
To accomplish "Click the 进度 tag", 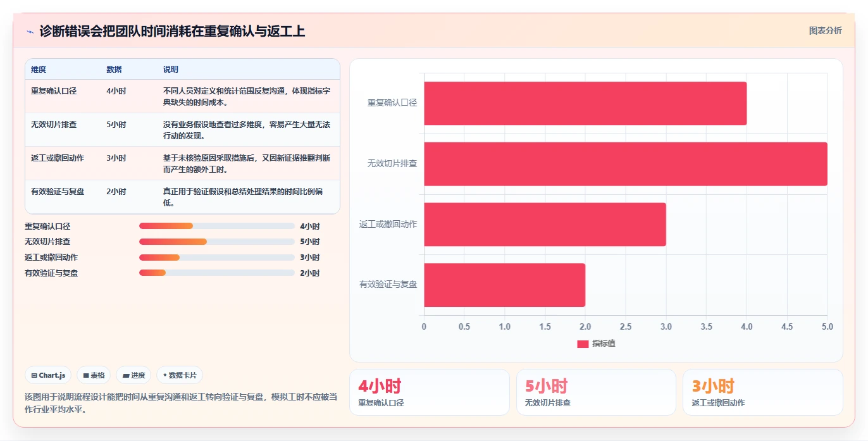I will tap(134, 375).
